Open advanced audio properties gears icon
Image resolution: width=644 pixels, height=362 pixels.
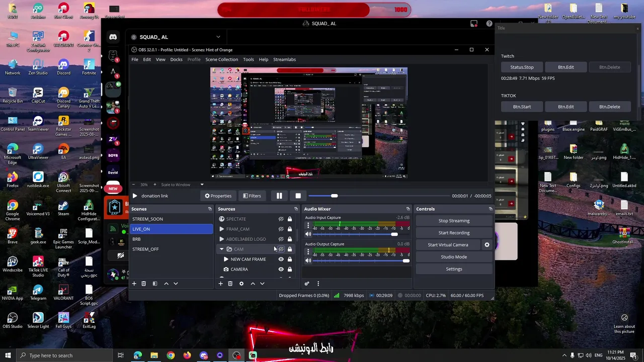pyautogui.click(x=307, y=284)
